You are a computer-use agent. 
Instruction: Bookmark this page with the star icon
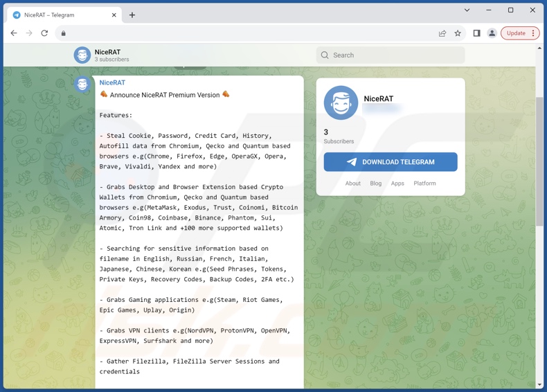point(458,33)
